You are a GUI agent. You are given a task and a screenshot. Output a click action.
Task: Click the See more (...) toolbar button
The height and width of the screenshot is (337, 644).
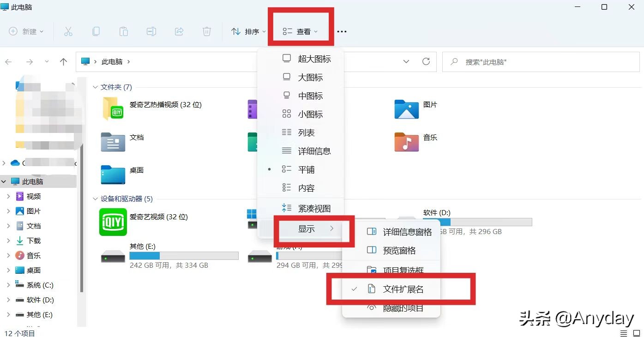click(342, 31)
